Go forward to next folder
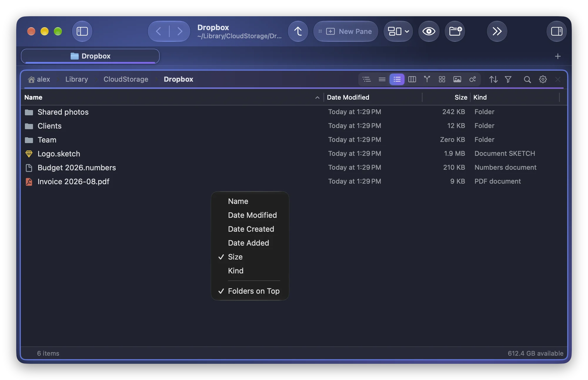The height and width of the screenshot is (380, 588). coord(180,31)
